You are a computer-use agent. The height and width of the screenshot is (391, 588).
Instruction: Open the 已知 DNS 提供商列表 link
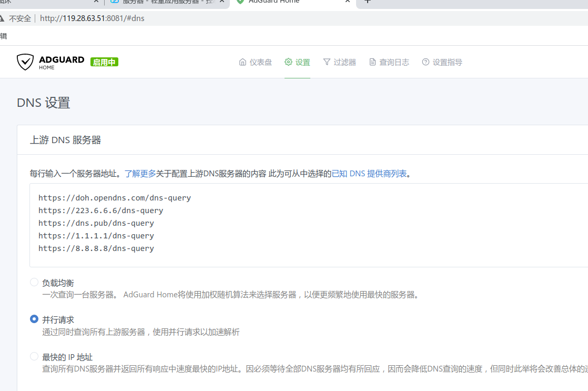[369, 174]
